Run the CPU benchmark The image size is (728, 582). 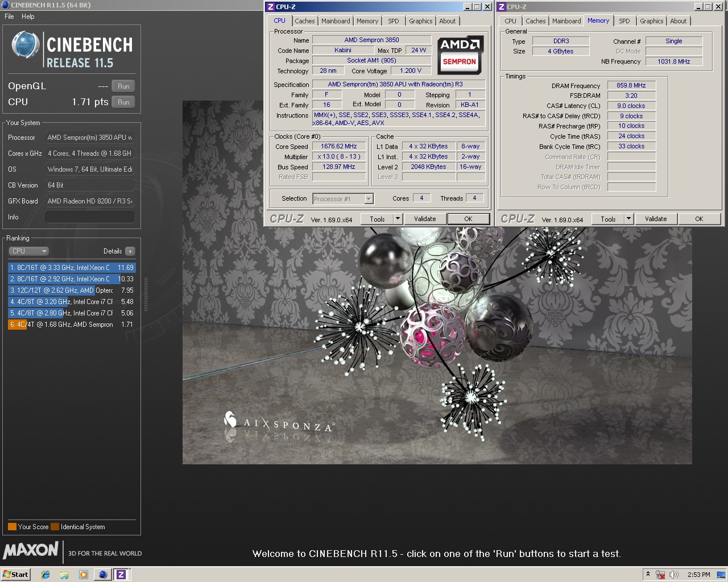123,102
